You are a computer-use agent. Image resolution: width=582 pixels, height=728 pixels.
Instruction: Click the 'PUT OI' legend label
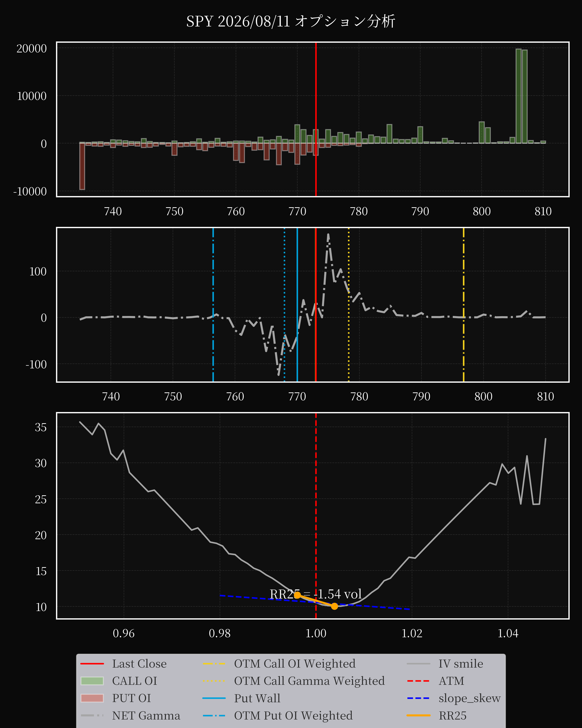132,698
